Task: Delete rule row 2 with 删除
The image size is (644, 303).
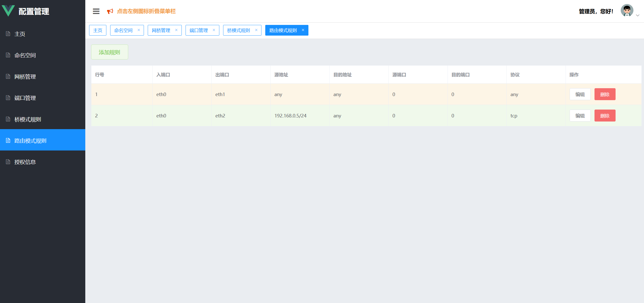Action: pos(605,116)
